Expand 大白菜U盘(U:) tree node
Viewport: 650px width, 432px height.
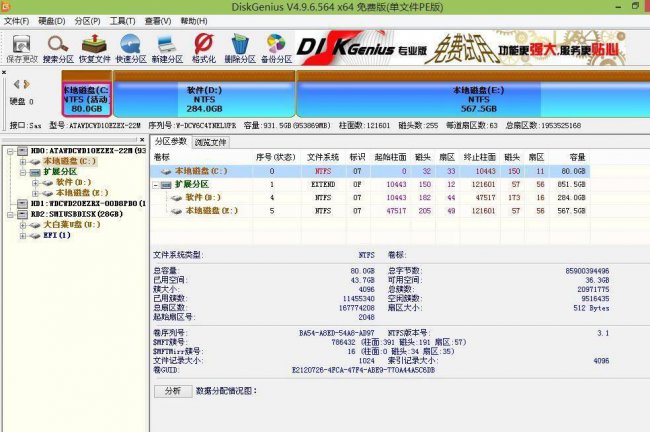pyautogui.click(x=23, y=225)
